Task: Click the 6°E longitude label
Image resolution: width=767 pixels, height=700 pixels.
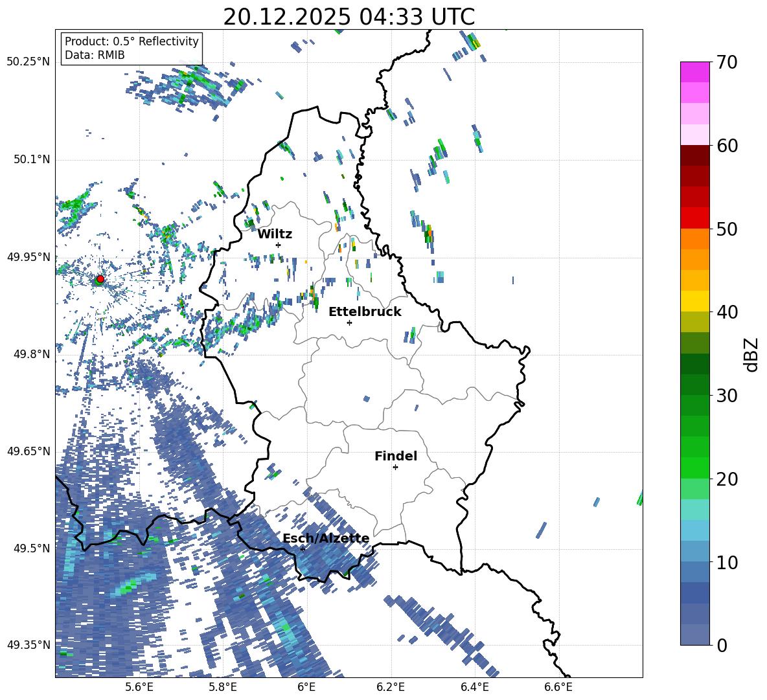Action: (x=306, y=687)
